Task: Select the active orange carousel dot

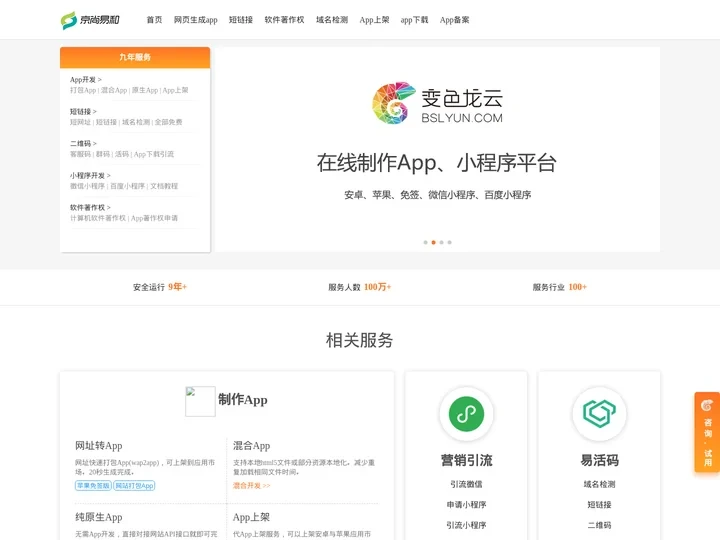Action: 433,242
